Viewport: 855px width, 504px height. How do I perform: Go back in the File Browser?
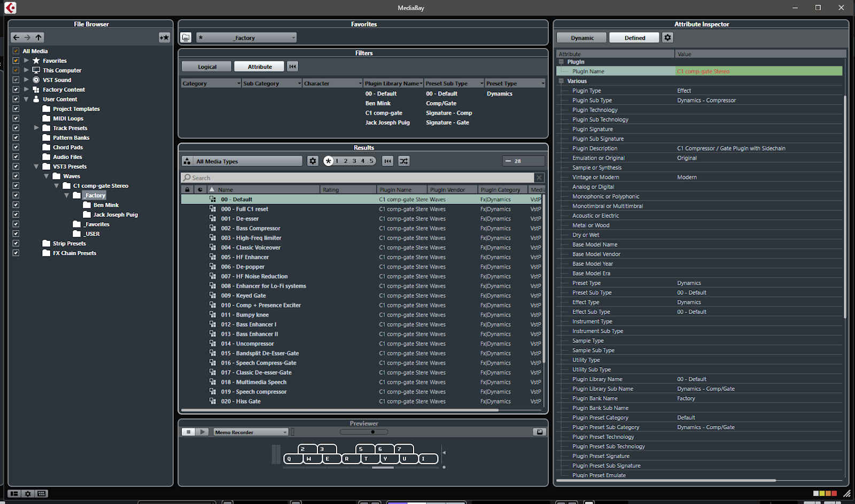point(16,37)
